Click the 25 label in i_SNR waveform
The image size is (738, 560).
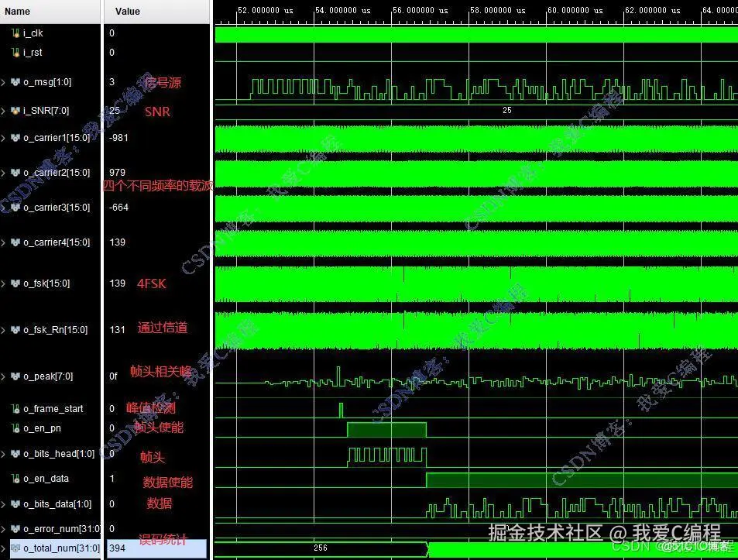[507, 110]
